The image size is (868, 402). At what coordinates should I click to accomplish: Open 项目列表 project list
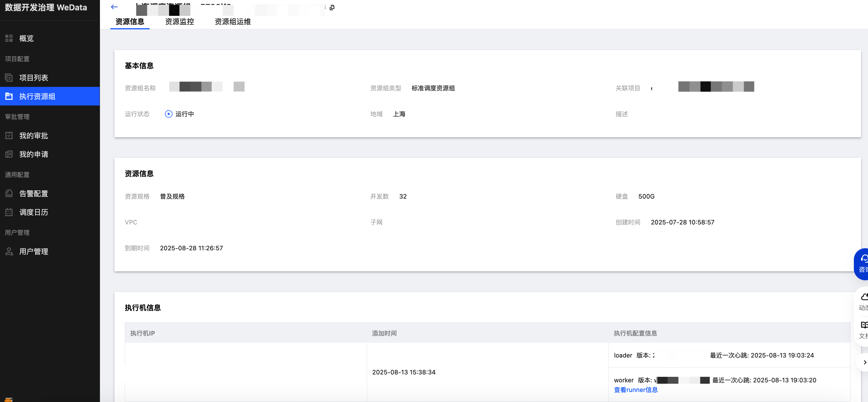pyautogui.click(x=33, y=78)
